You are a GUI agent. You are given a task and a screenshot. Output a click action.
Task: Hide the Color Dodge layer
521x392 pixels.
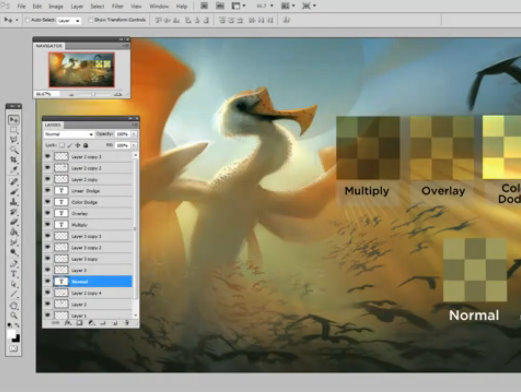[48, 202]
